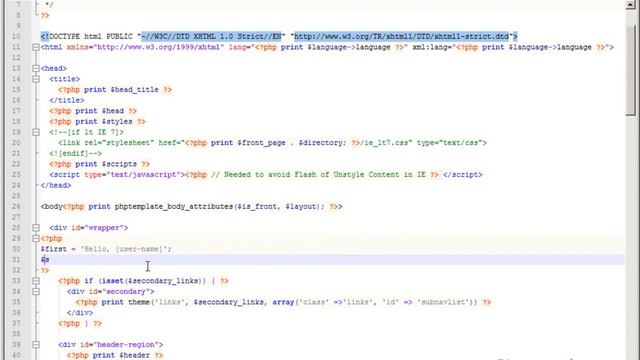The width and height of the screenshot is (640, 360).
Task: Click the 'Hello, [user-name]' string
Action: pyautogui.click(x=125, y=249)
